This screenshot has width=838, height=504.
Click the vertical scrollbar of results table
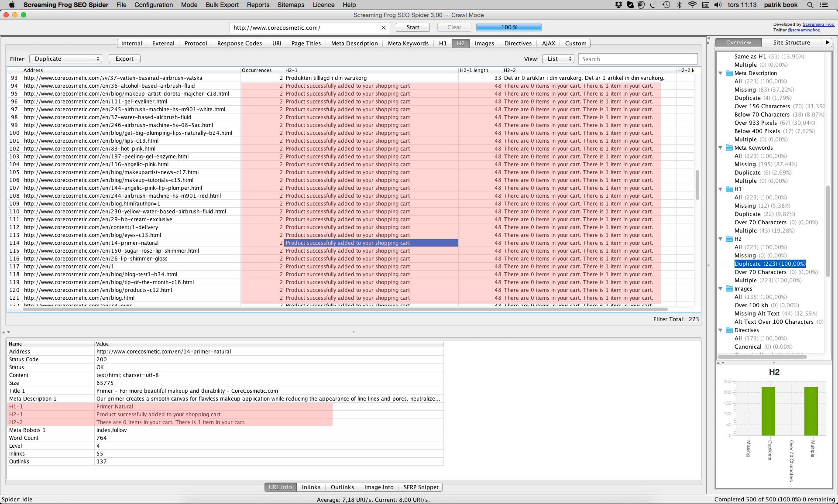click(x=697, y=185)
